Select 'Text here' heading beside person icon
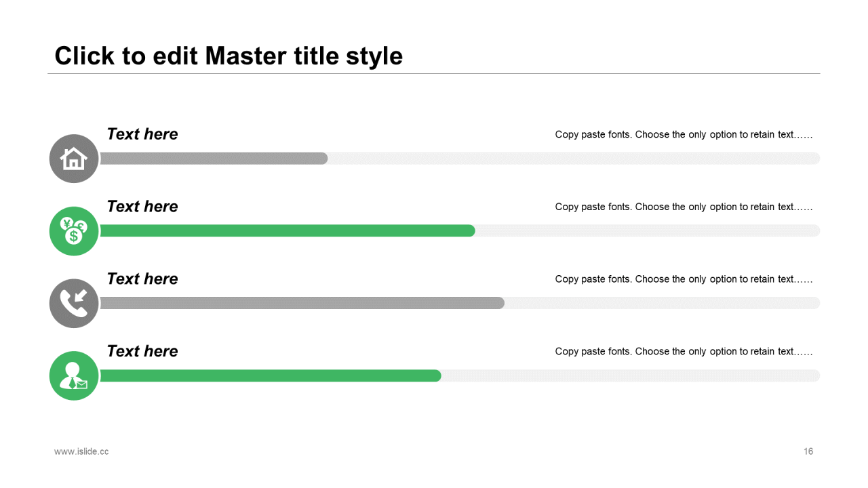Image resolution: width=868 pixels, height=488 pixels. [142, 351]
